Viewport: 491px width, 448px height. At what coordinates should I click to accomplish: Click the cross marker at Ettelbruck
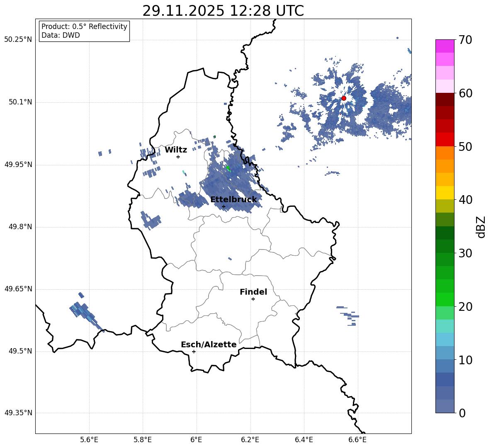click(224, 206)
